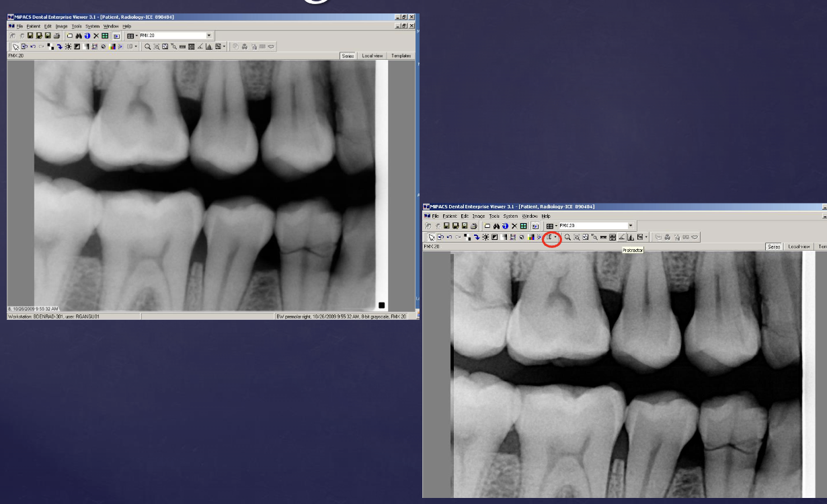This screenshot has width=827, height=504.
Task: Expand layout grid dropdown in top-left window
Action: point(136,36)
